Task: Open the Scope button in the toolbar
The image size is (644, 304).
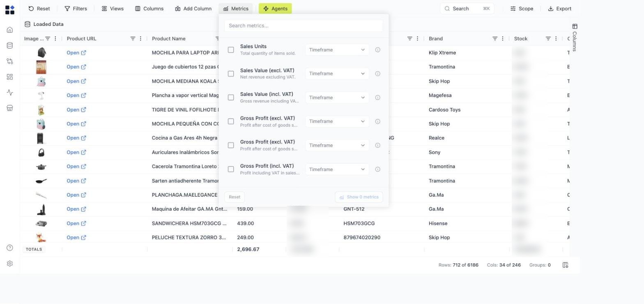Action: pyautogui.click(x=522, y=9)
